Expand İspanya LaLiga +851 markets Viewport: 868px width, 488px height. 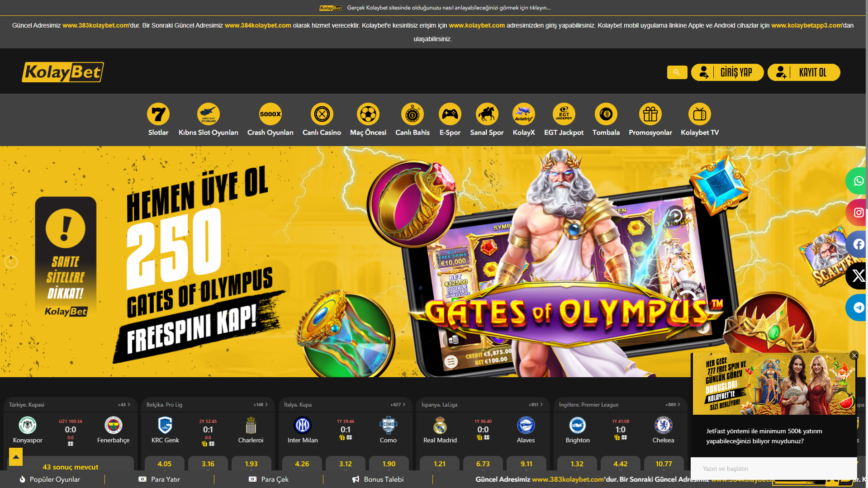tap(536, 405)
